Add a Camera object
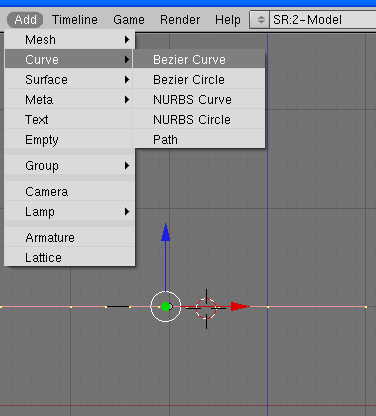The height and width of the screenshot is (416, 376). (x=70, y=192)
